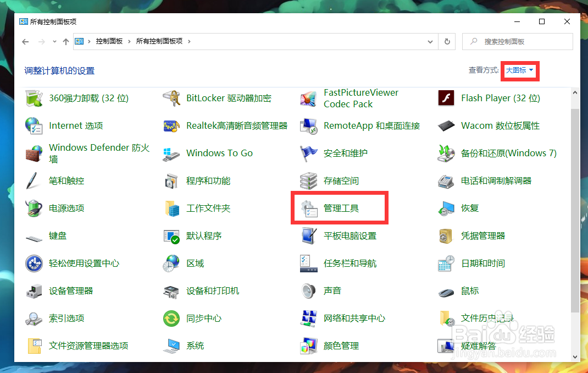Open Wacom 数位板属性 icon
This screenshot has height=373, width=588.
[446, 126]
